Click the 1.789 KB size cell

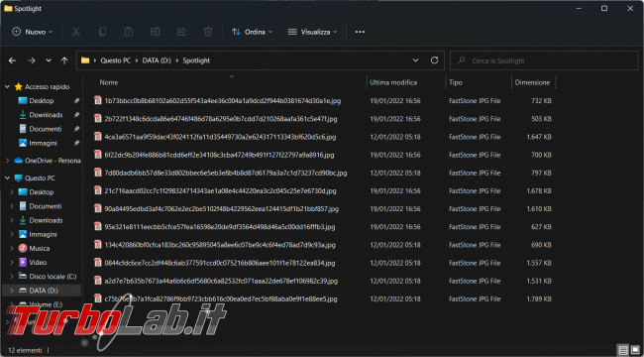pyautogui.click(x=539, y=299)
